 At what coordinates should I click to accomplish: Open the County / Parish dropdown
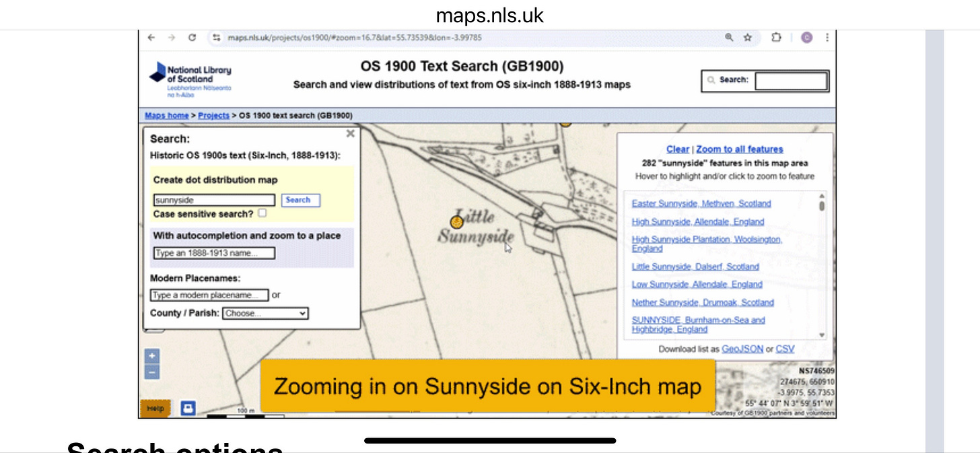pos(265,313)
